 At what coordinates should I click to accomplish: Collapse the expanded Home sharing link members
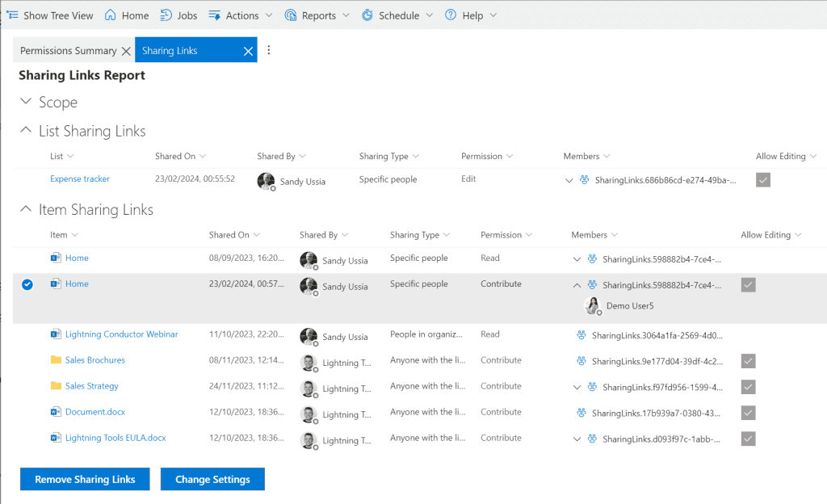(x=577, y=285)
